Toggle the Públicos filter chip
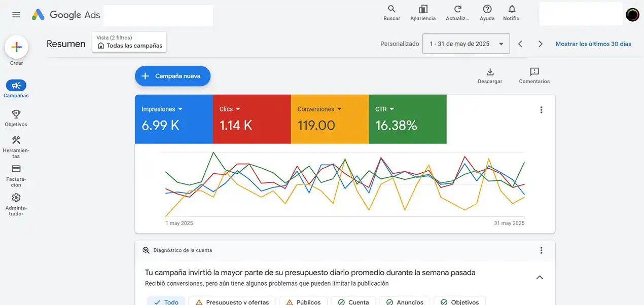Screen dimensions: 644x305 (303, 302)
